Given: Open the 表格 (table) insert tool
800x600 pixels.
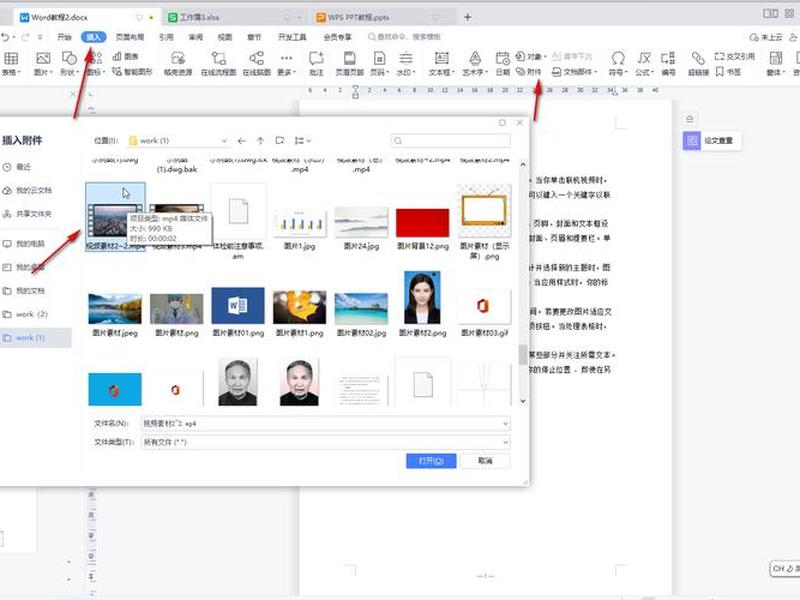Looking at the screenshot, I should coord(11,63).
